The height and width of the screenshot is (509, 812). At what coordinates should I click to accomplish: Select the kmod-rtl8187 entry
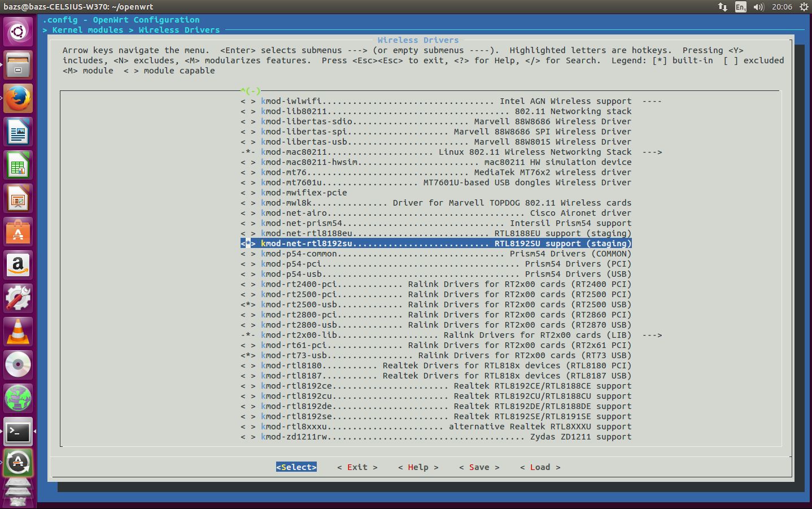click(436, 376)
